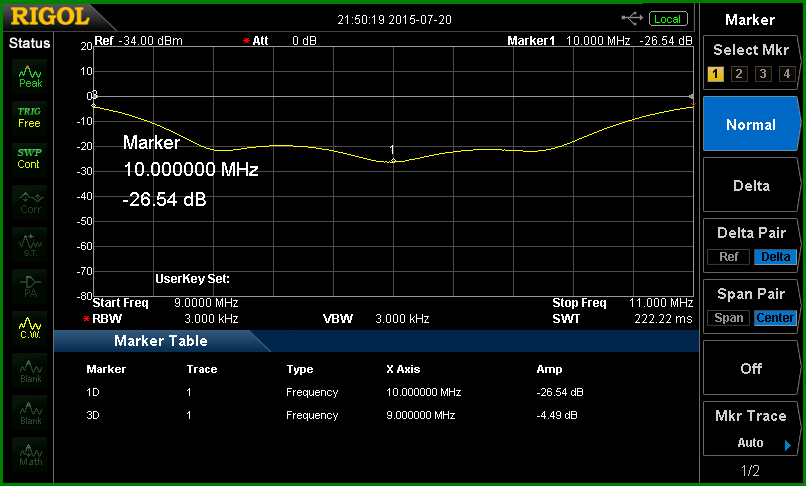Click the USB connection icon
The width and height of the screenshot is (806, 486).
[x=632, y=19]
